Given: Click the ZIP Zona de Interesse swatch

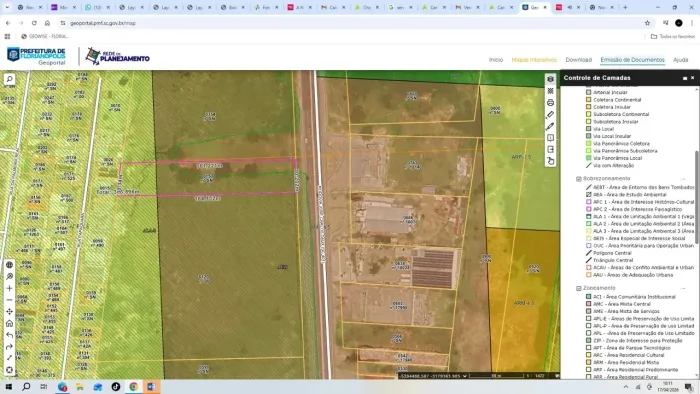Looking at the screenshot, I should [588, 340].
